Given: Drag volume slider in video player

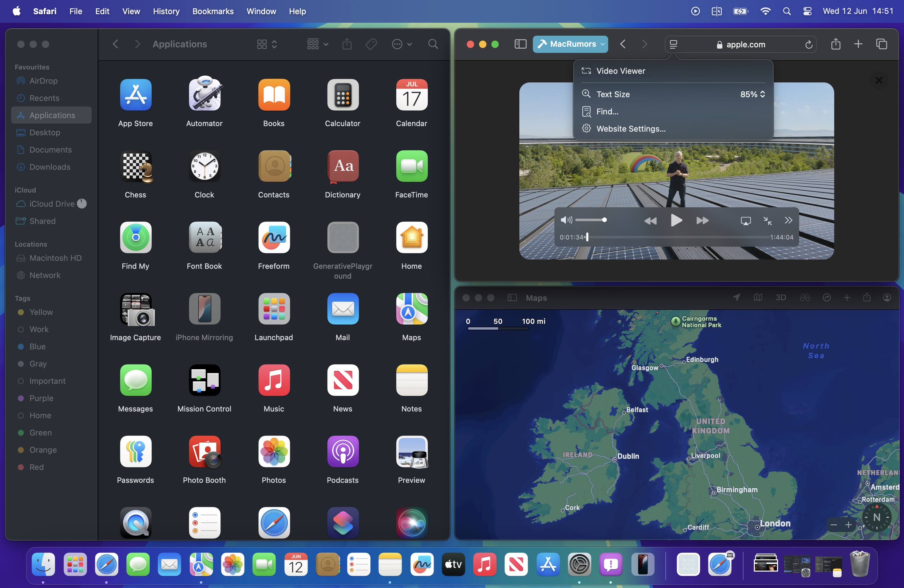Looking at the screenshot, I should (x=604, y=220).
